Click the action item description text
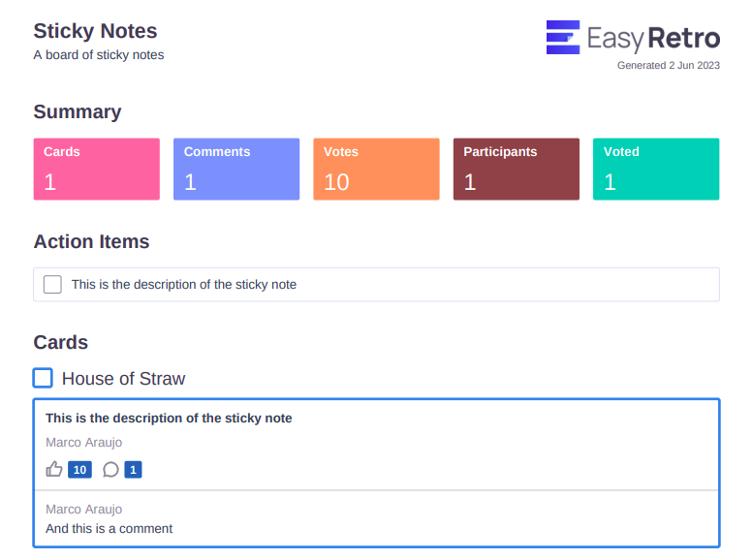 (x=184, y=285)
